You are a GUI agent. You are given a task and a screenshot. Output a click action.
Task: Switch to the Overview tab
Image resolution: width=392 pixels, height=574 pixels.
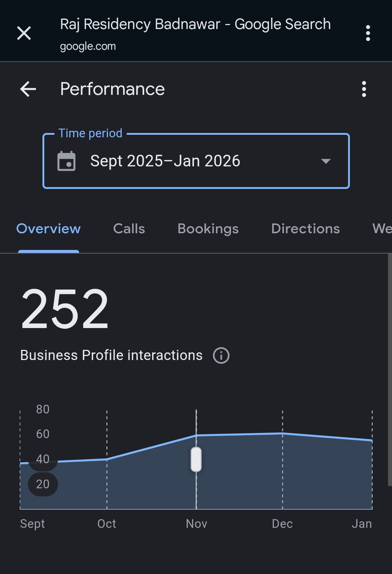click(49, 229)
